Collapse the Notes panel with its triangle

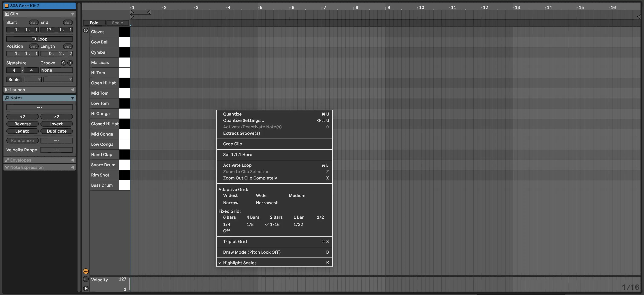(x=72, y=98)
